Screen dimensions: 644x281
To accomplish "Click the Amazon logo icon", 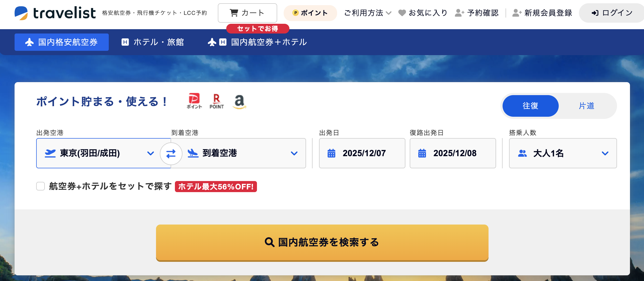I will [x=239, y=101].
